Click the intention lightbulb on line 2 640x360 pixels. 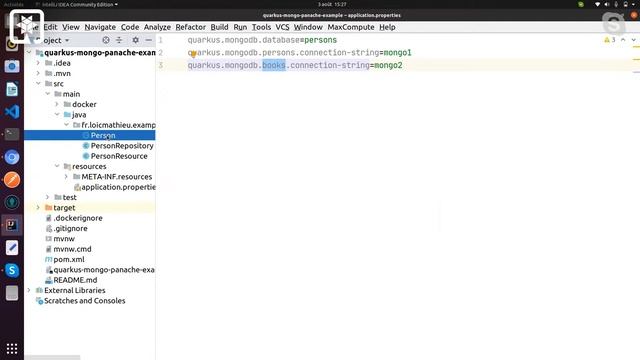193,53
